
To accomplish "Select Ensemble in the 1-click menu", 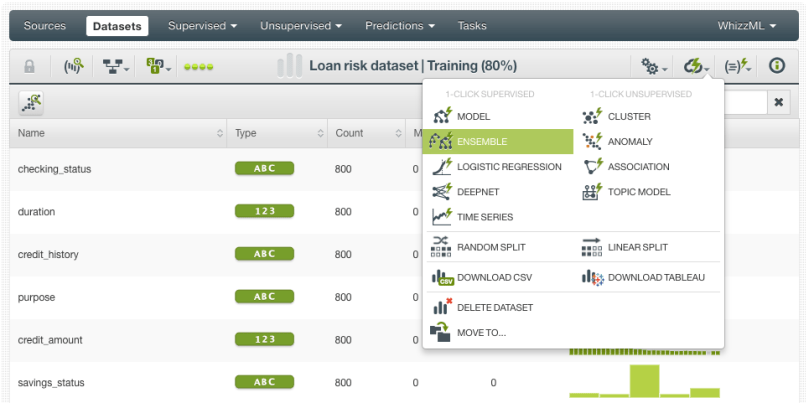I will (481, 142).
